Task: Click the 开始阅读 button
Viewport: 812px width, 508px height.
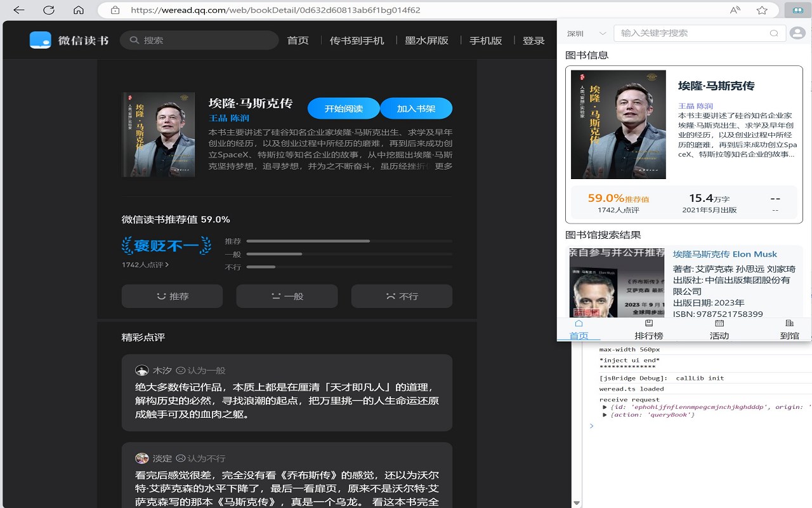Action: pos(344,109)
